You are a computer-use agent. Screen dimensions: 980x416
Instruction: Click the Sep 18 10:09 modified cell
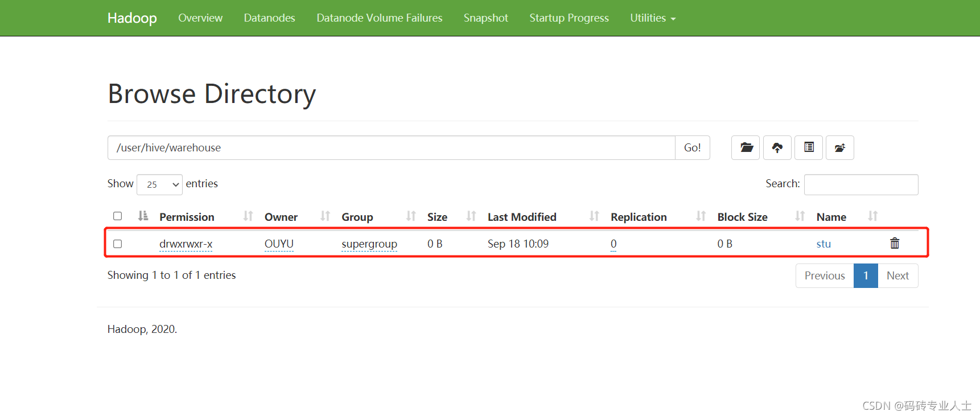(518, 244)
